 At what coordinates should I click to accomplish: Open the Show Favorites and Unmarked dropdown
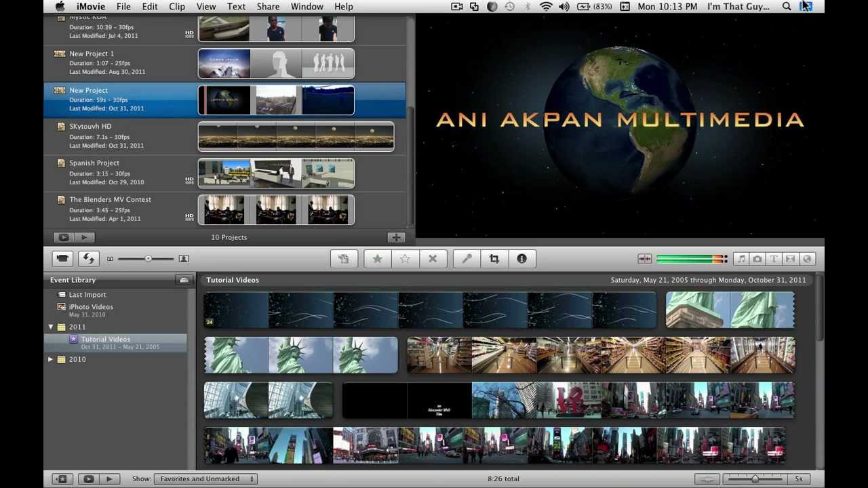point(205,479)
